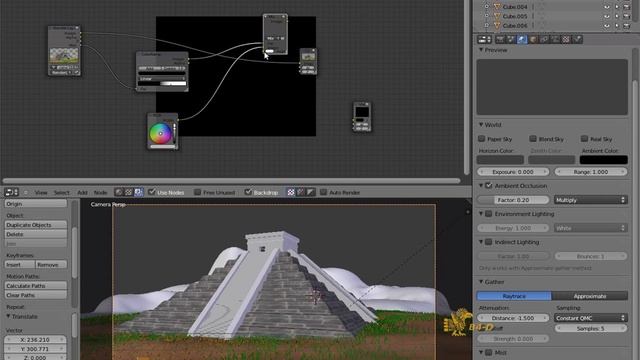Collapse the Gather panel

(481, 282)
